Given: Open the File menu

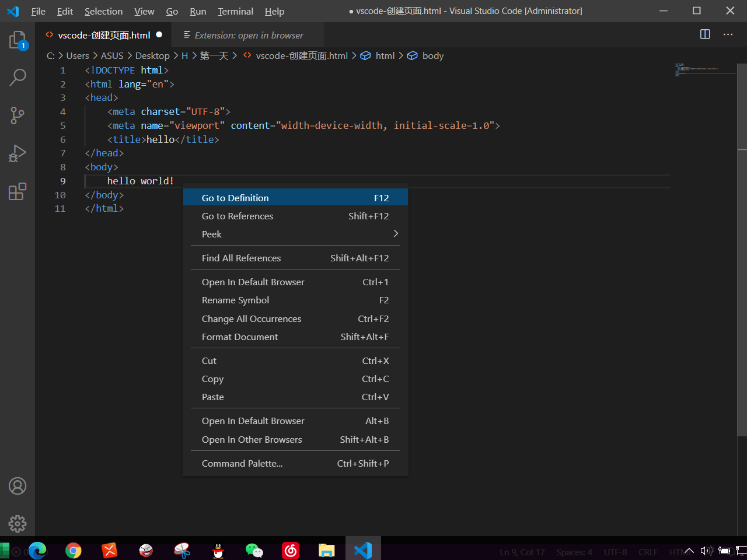Looking at the screenshot, I should (39, 11).
